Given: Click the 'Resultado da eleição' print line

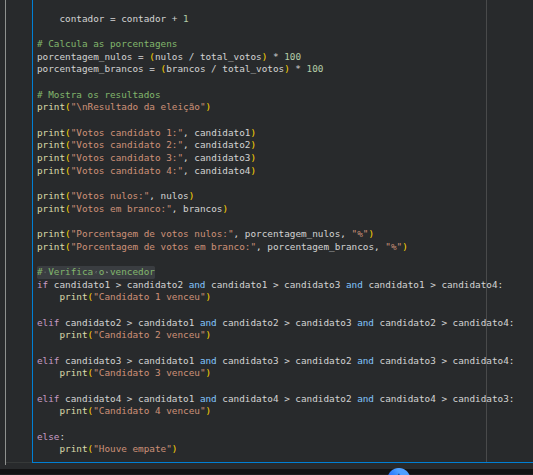Looking at the screenshot, I should (124, 107).
